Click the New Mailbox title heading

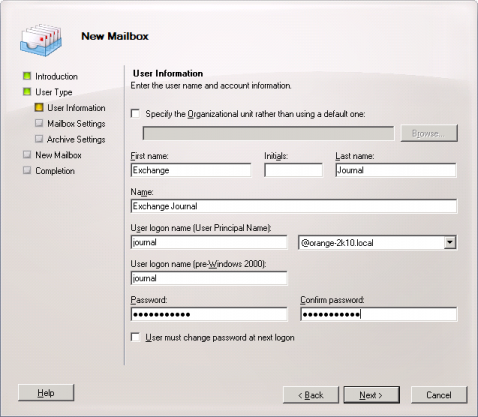115,36
